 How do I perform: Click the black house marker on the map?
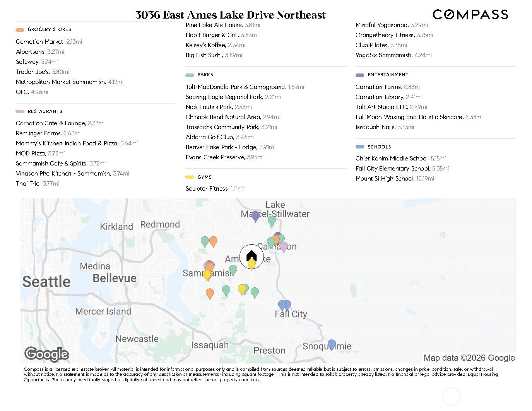coord(251,256)
